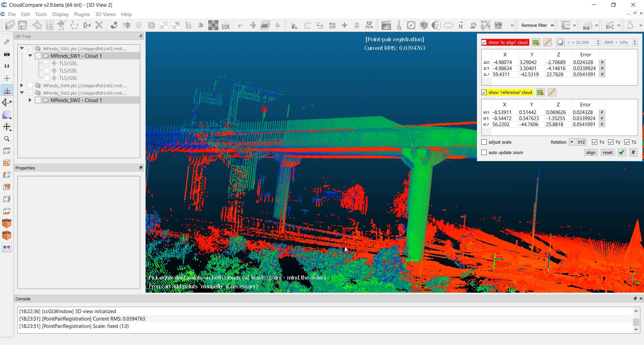Open the Cross Section tool
Image resolution: width=644 pixels, height=345 pixels.
tap(265, 25)
